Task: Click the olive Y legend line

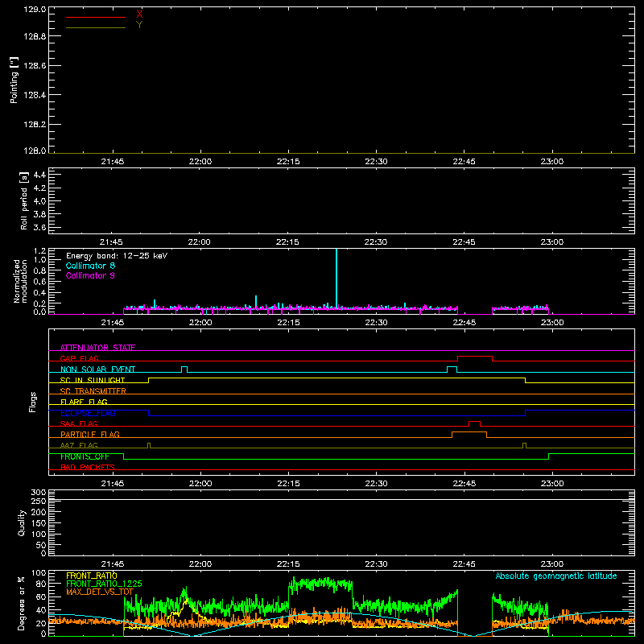Action: [96, 28]
